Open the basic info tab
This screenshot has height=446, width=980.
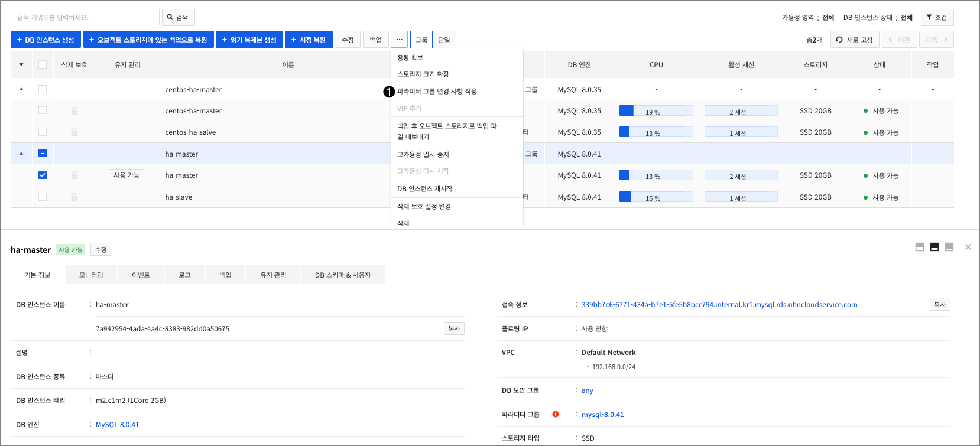(x=37, y=275)
